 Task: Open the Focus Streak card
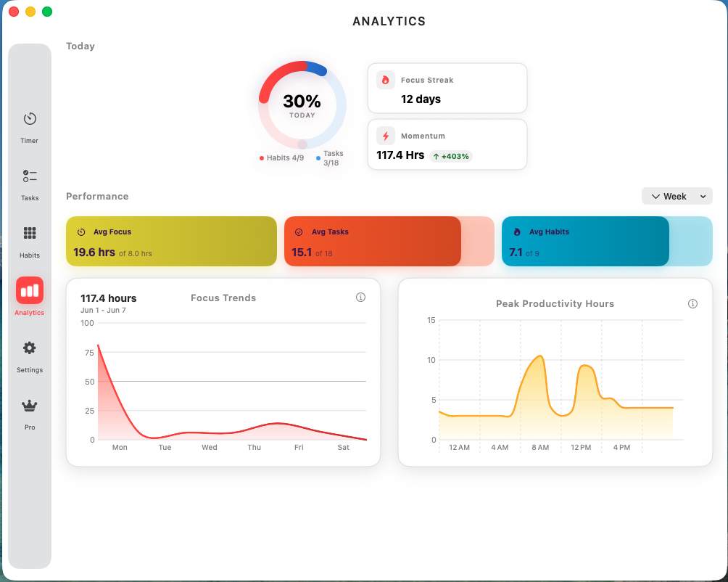pyautogui.click(x=447, y=89)
